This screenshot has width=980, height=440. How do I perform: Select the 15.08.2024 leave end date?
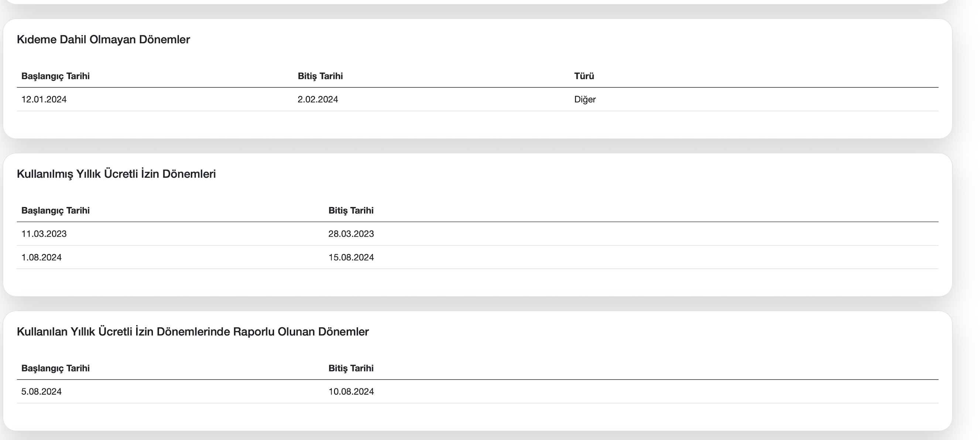[351, 257]
